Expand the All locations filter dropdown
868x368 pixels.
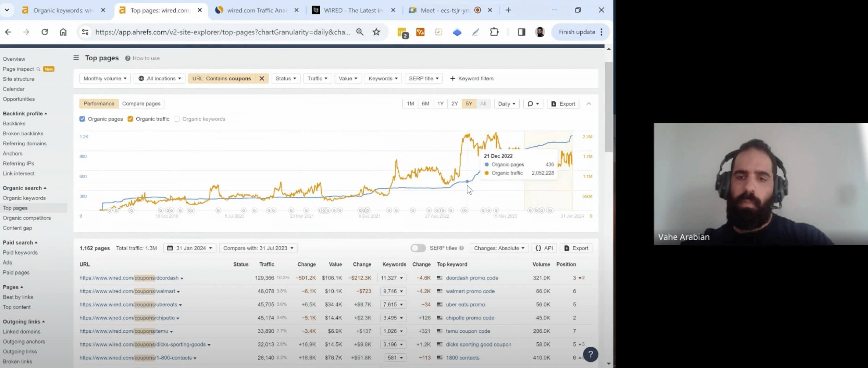click(160, 78)
